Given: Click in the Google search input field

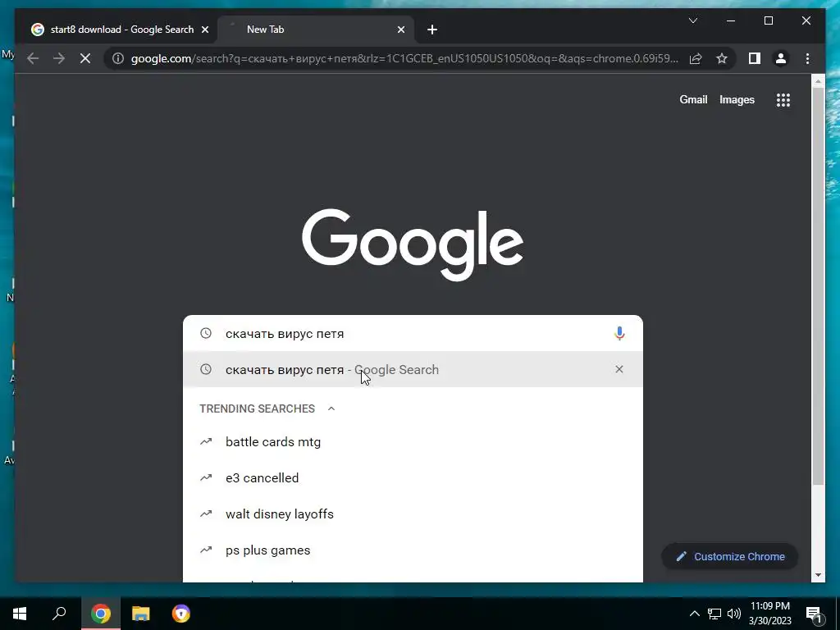Looking at the screenshot, I should point(413,334).
